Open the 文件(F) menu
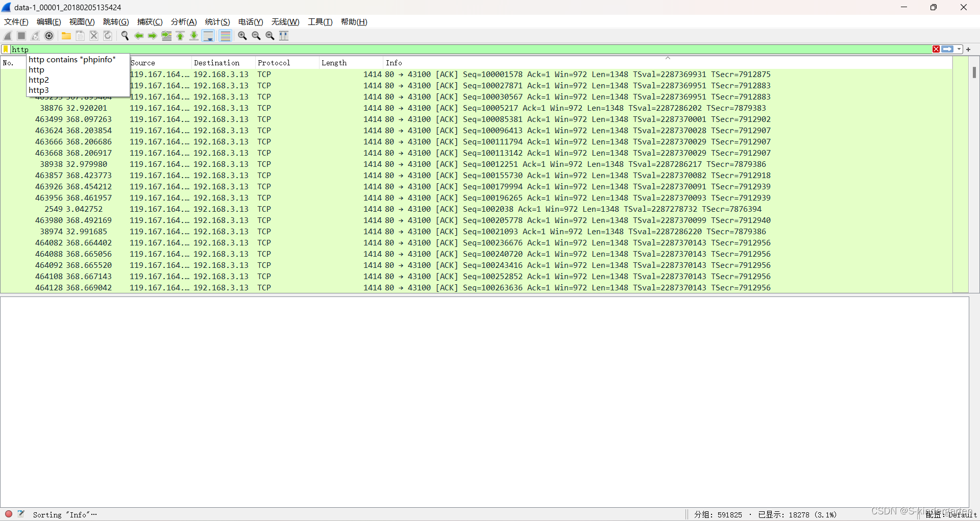Image resolution: width=980 pixels, height=521 pixels. [16, 22]
